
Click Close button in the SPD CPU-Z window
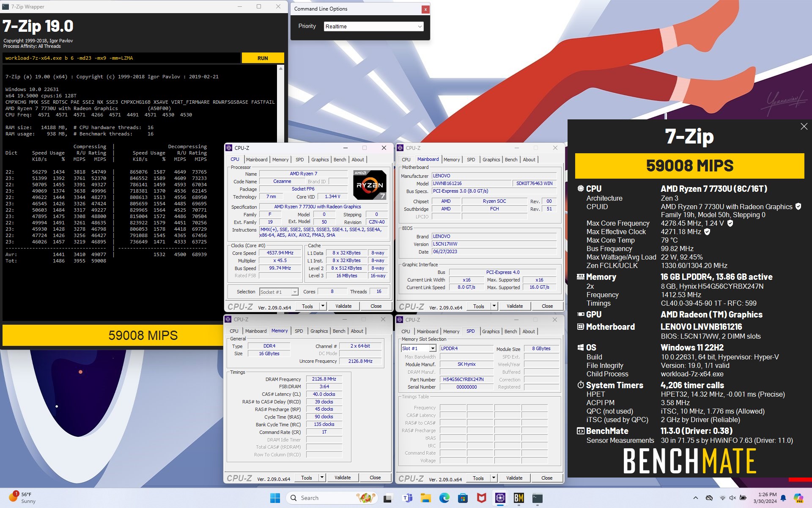point(546,478)
